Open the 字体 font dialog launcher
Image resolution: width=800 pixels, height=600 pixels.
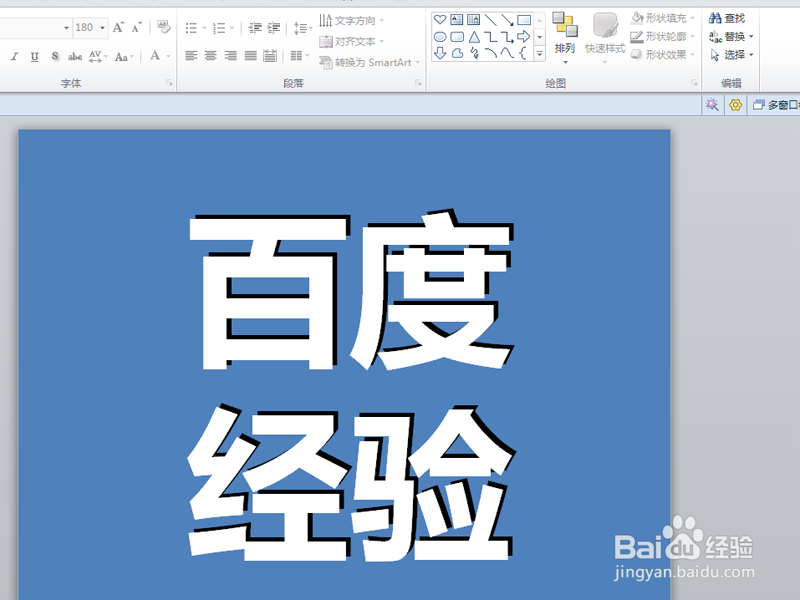pos(169,83)
